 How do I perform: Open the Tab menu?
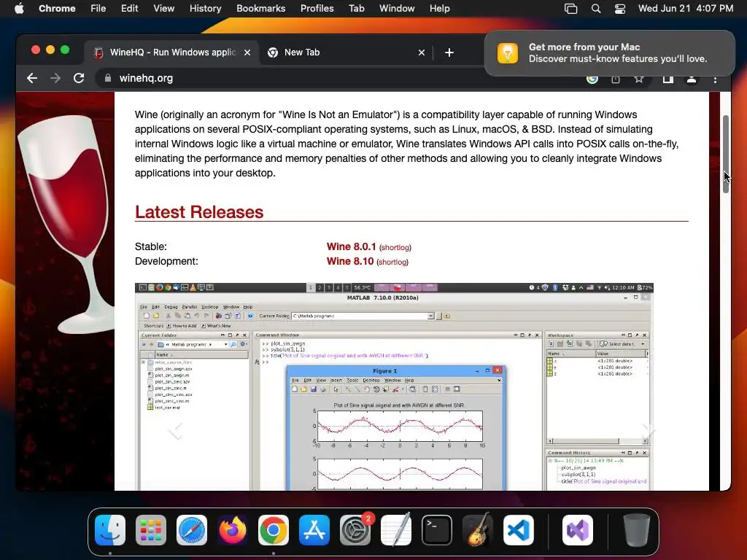pos(356,8)
